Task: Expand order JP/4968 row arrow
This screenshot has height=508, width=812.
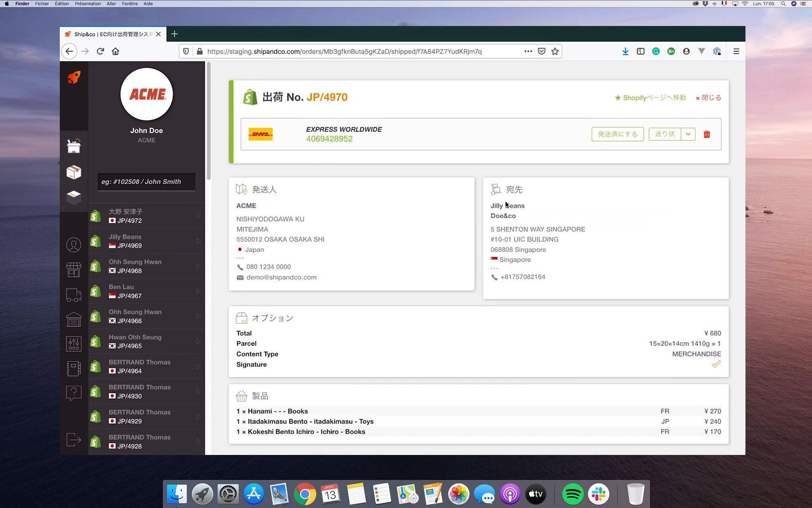Action: [x=198, y=266]
